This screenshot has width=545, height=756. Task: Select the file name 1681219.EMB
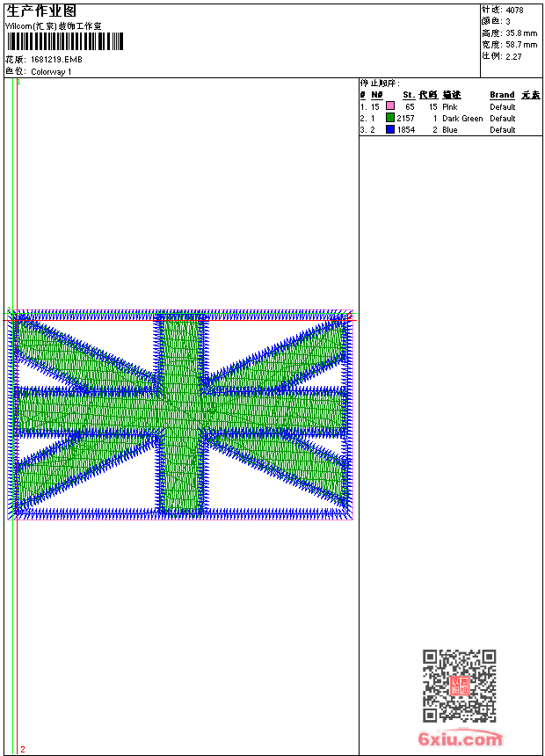click(x=56, y=59)
